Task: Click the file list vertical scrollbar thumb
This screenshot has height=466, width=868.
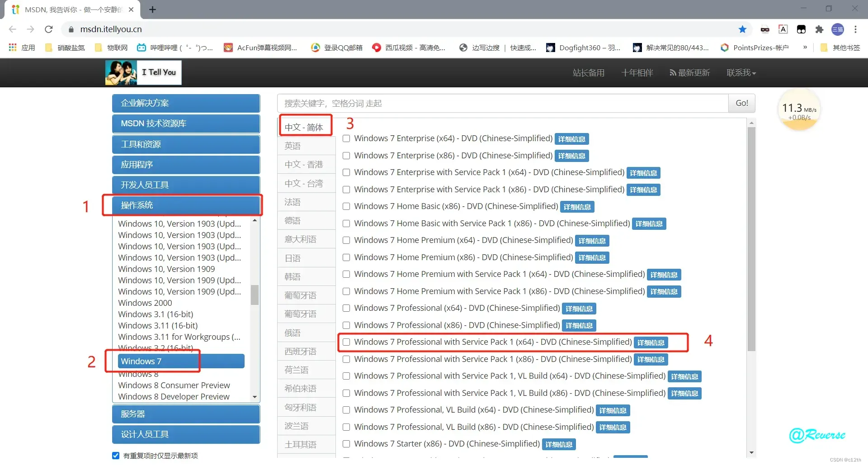Action: 751,239
